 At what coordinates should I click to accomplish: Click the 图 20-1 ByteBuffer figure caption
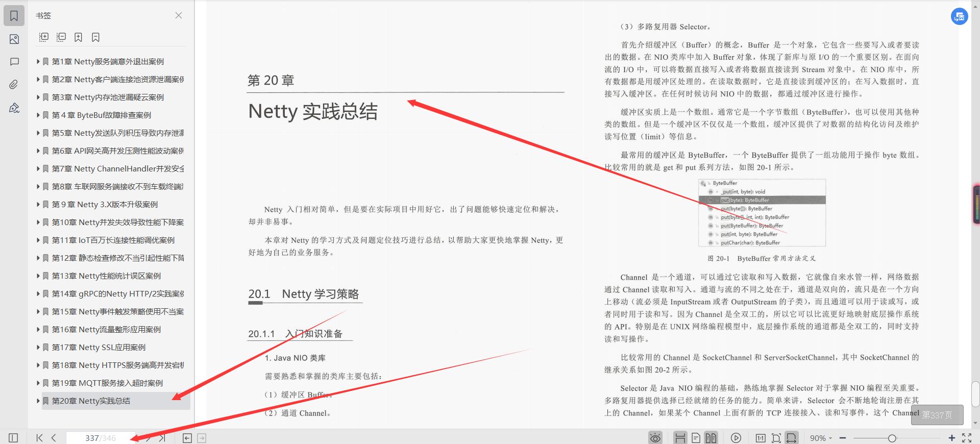tap(762, 259)
